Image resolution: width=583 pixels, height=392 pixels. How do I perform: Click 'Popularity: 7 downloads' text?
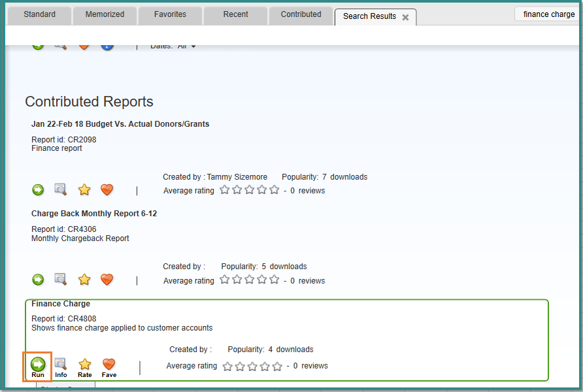pos(325,177)
